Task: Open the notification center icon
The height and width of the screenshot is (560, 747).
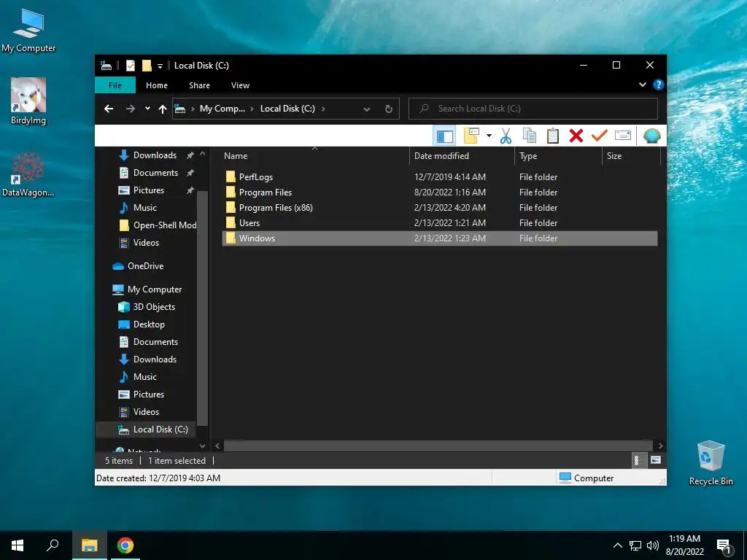Action: coord(724,546)
